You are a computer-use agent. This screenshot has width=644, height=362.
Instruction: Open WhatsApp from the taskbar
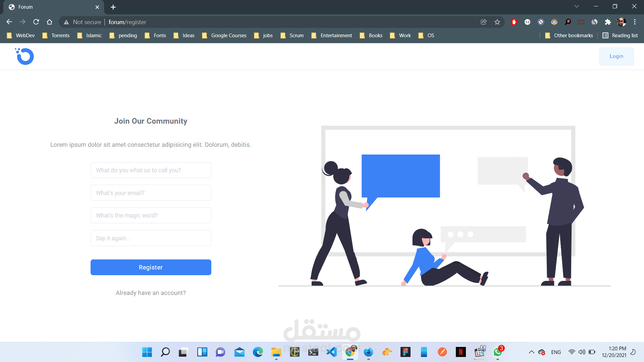498,352
